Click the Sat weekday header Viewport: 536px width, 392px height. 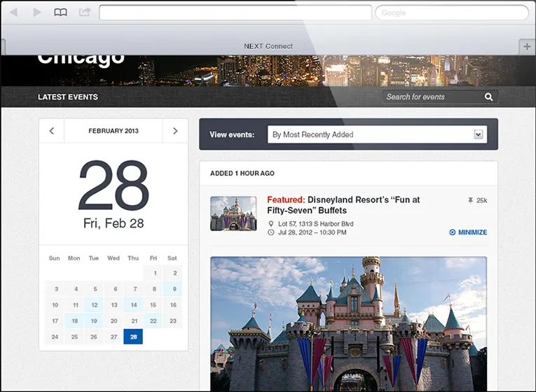172,258
